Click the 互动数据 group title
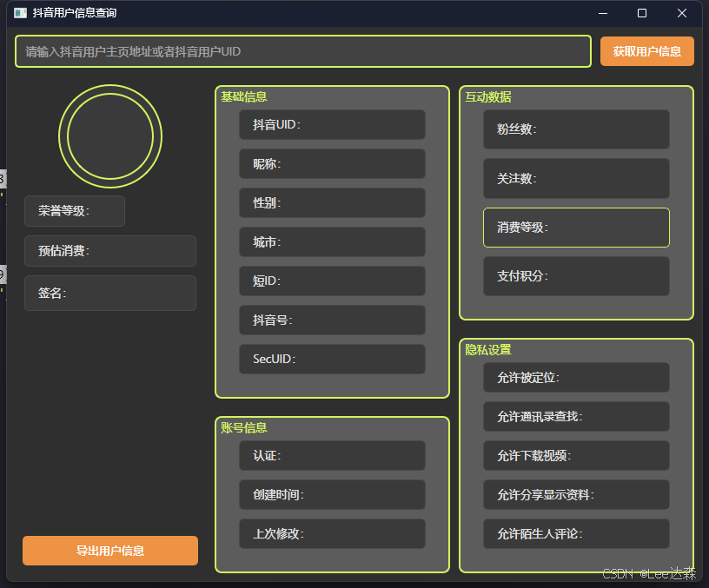This screenshot has width=709, height=588. [x=488, y=96]
